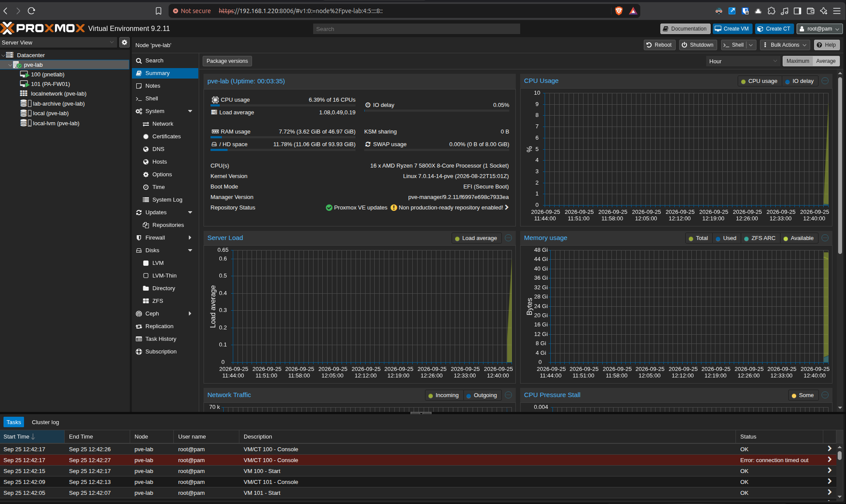The image size is (846, 504).
Task: Toggle IO delay series in the CPU chart
Action: pos(799,81)
